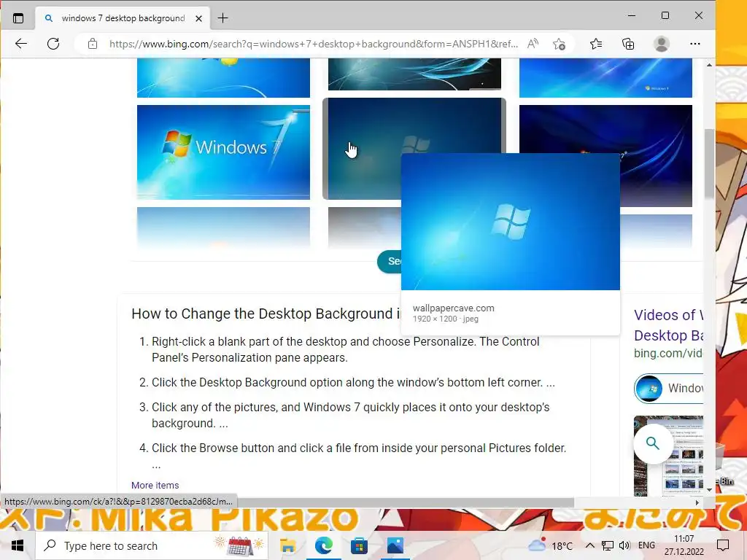This screenshot has height=560, width=747.
Task: Open the clock showing 11:07
Action: point(684,545)
